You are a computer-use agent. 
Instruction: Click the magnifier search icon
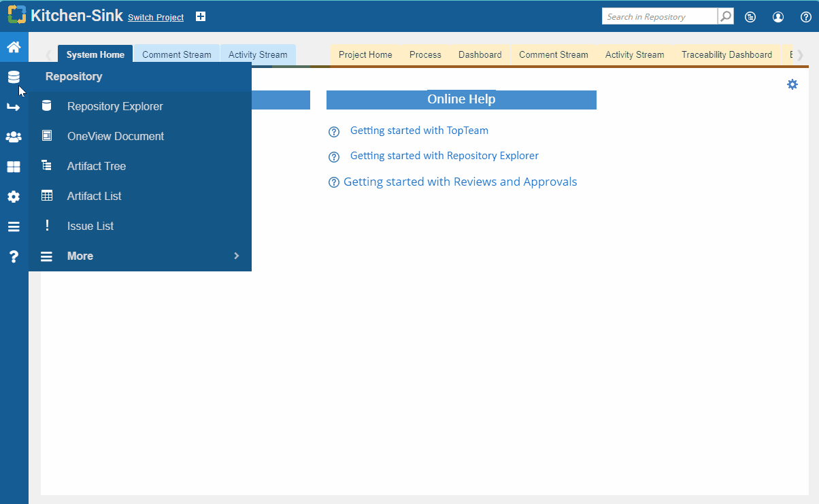726,16
